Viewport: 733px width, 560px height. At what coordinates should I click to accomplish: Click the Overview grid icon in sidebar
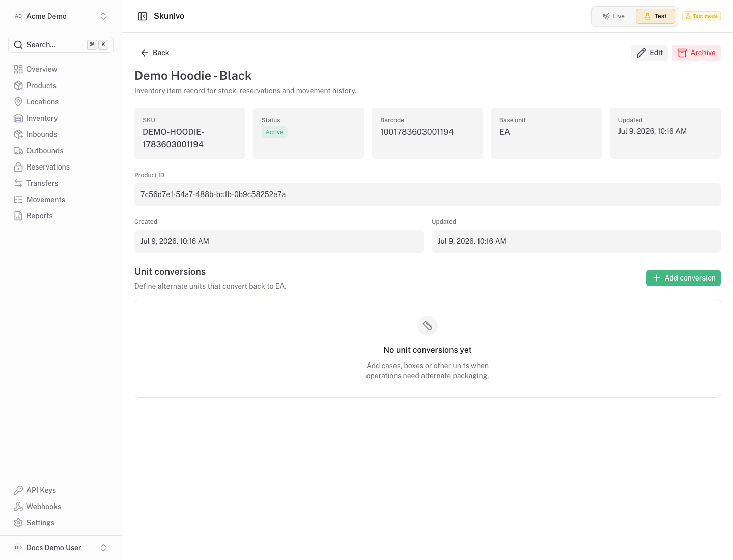click(18, 69)
